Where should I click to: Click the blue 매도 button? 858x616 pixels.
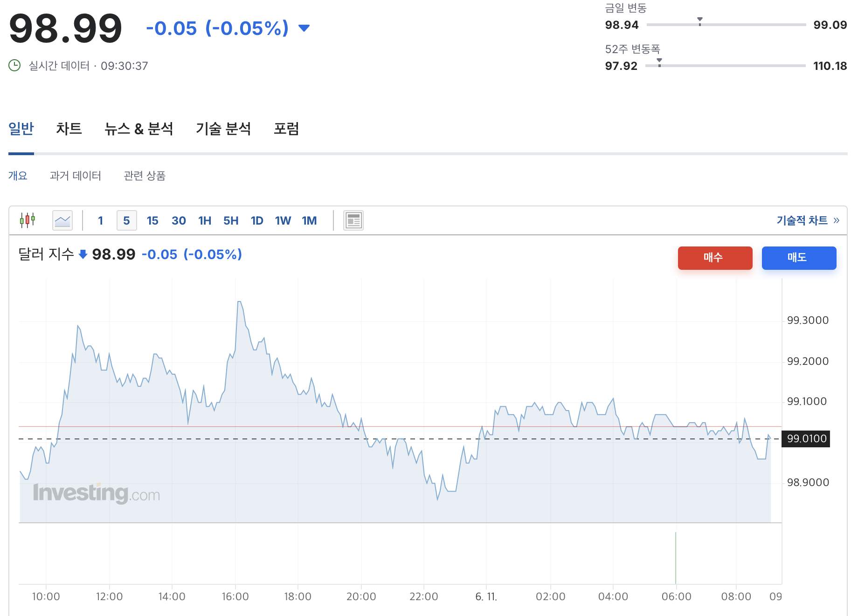(799, 258)
